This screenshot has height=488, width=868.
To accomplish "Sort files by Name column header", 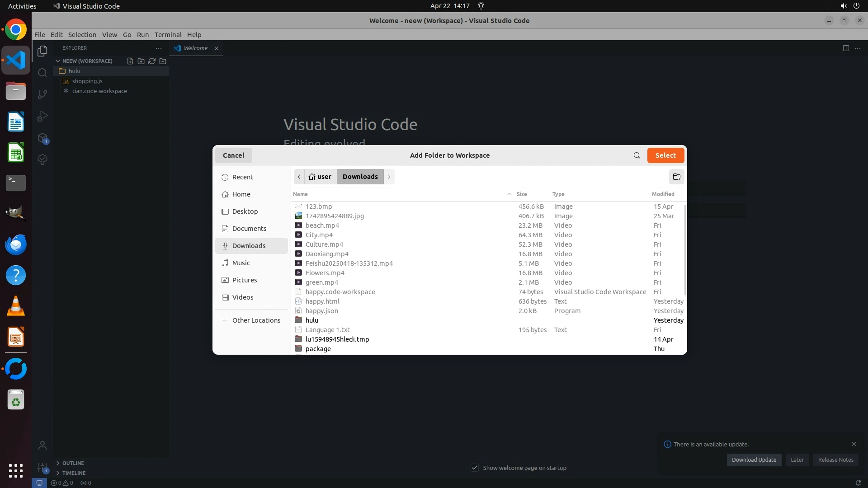I will pos(300,194).
